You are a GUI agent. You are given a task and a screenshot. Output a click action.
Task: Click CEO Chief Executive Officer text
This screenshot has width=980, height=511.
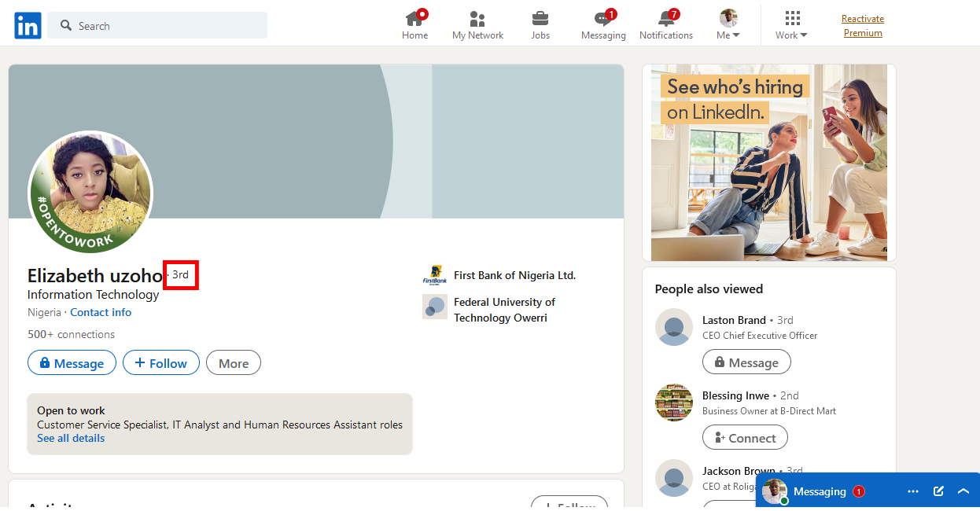pos(760,336)
